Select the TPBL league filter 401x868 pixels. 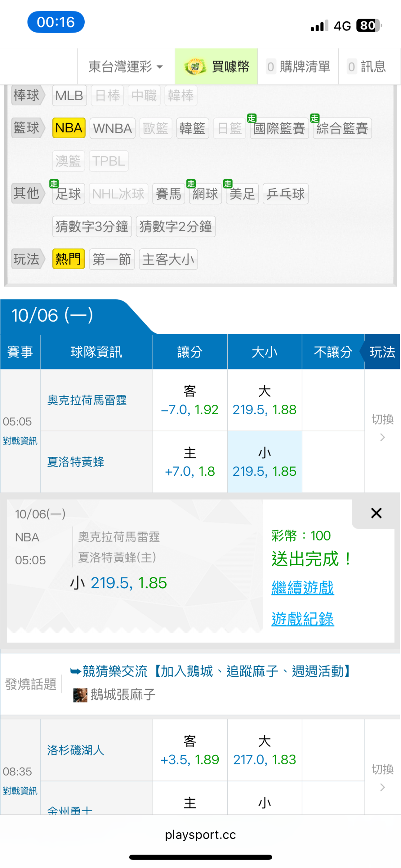[109, 161]
